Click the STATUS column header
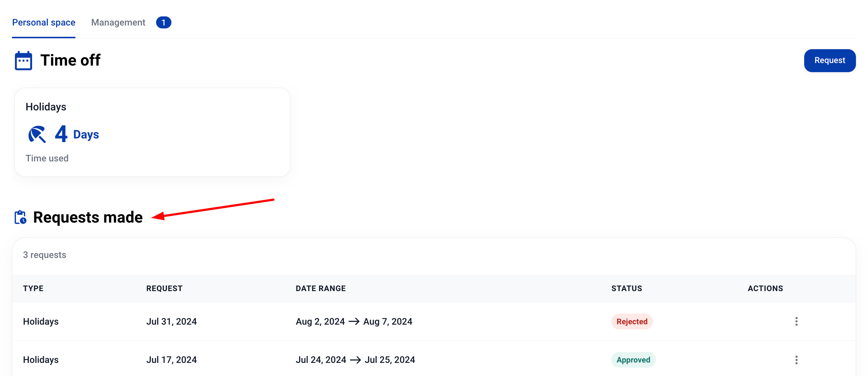Viewport: 868px width, 376px height. pos(627,289)
